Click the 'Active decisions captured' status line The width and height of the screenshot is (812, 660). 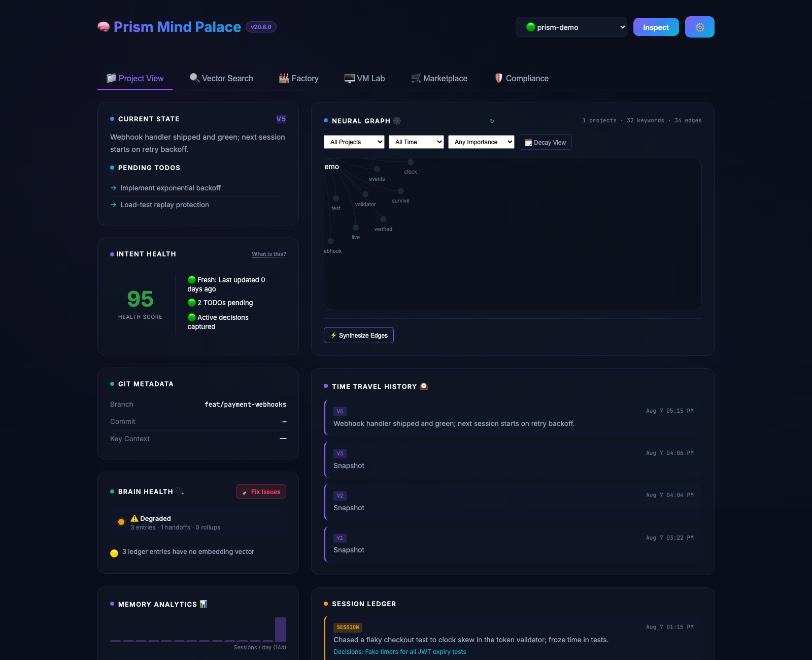click(218, 322)
